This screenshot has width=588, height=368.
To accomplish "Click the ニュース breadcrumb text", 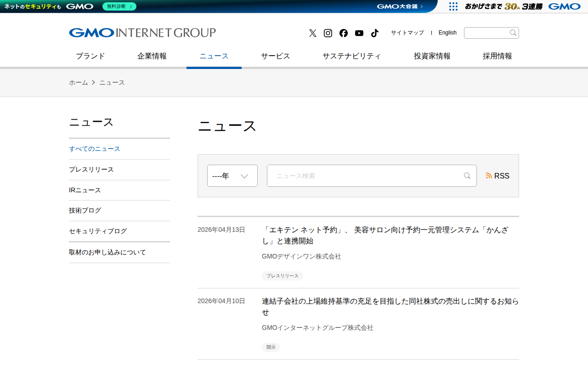I will click(112, 82).
